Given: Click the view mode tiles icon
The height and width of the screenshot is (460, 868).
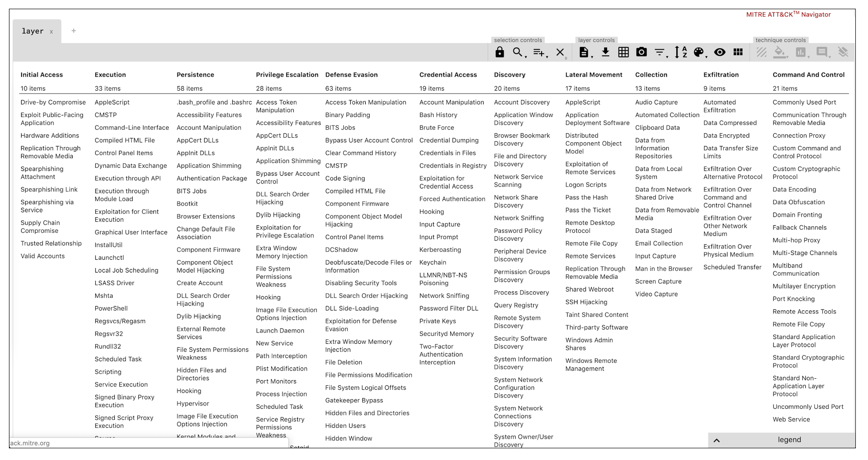Looking at the screenshot, I should tap(738, 52).
